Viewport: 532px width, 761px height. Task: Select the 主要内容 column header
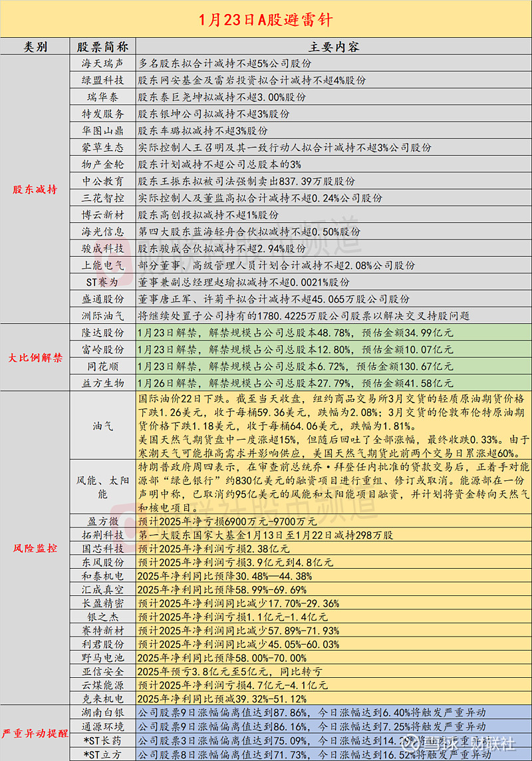332,47
